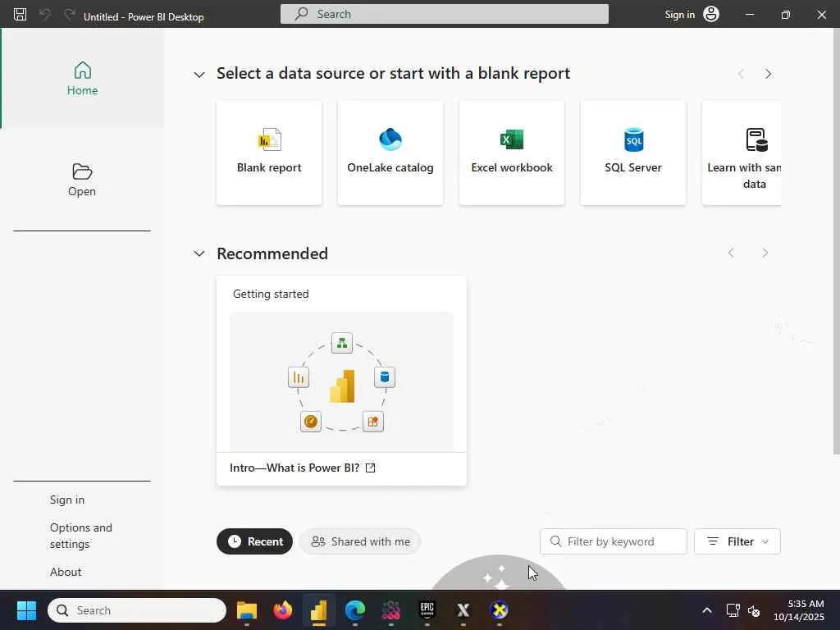Launch File Explorer from the taskbar

pyautogui.click(x=247, y=610)
